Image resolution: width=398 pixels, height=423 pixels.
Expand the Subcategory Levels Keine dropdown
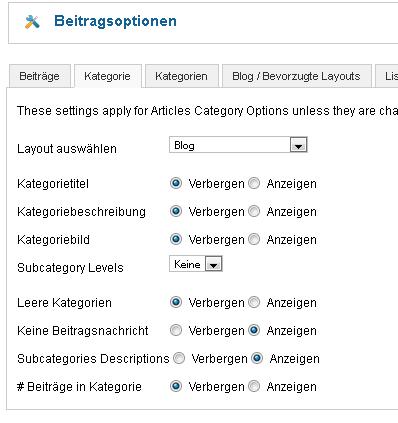pos(213,265)
